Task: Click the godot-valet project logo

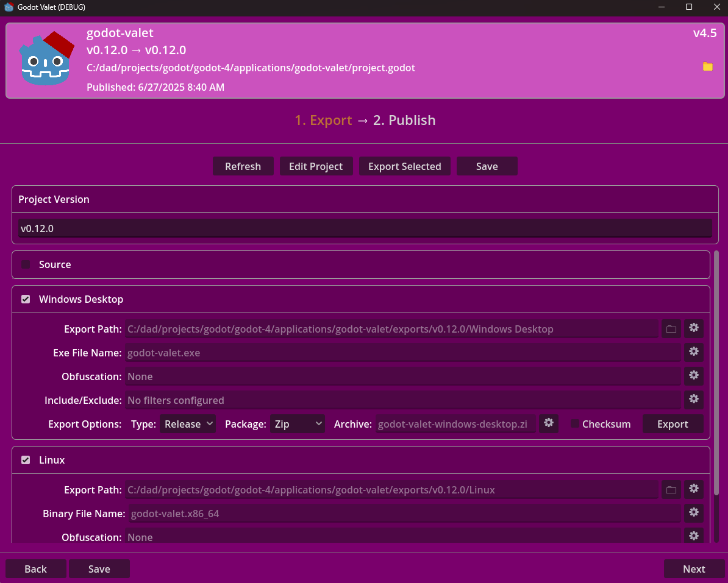Action: pyautogui.click(x=46, y=58)
